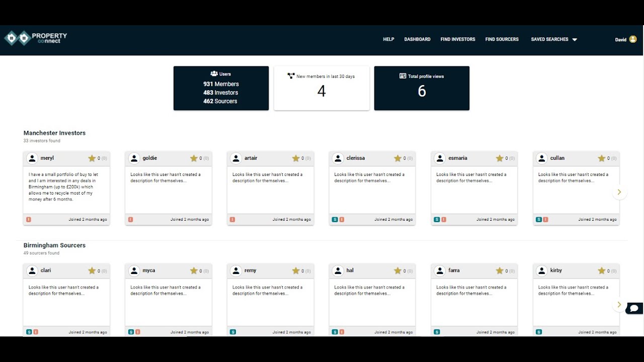Star artair's investor card
Image resolution: width=644 pixels, height=362 pixels.
(x=296, y=158)
